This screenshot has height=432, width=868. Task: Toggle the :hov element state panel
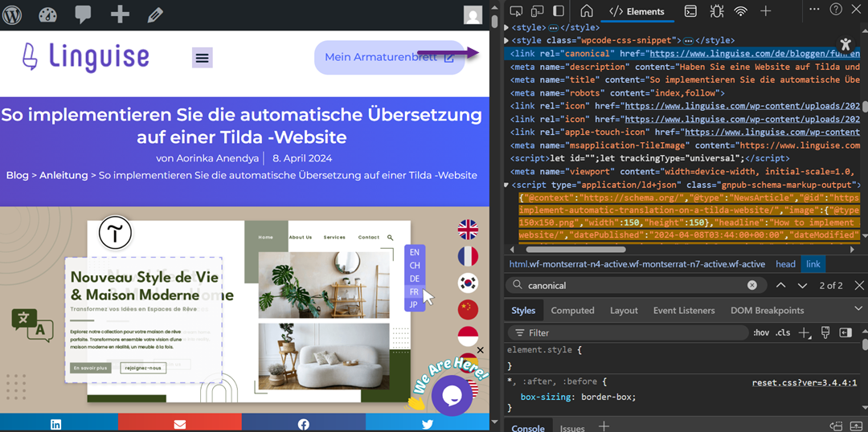tap(761, 332)
